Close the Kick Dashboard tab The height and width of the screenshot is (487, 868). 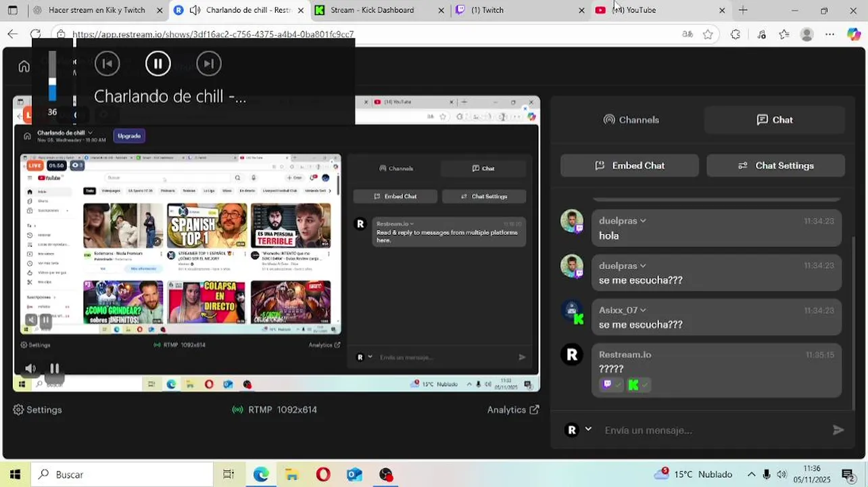(441, 10)
